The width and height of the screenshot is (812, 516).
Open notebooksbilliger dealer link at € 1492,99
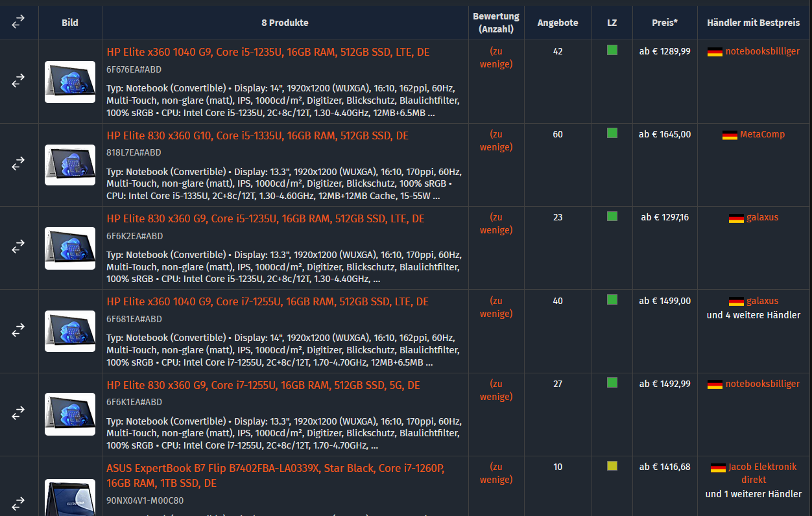click(763, 384)
